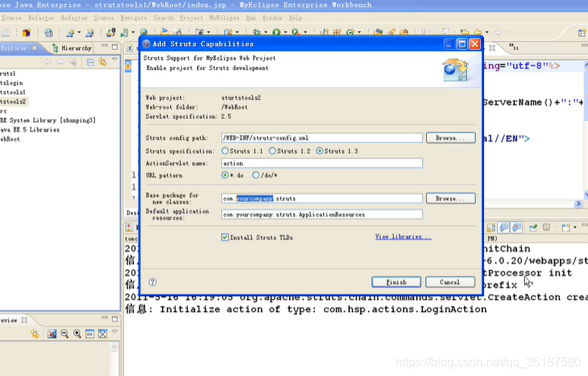Click the search pencil toolbar icon
This screenshot has height=376, width=588.
tap(392, 32)
